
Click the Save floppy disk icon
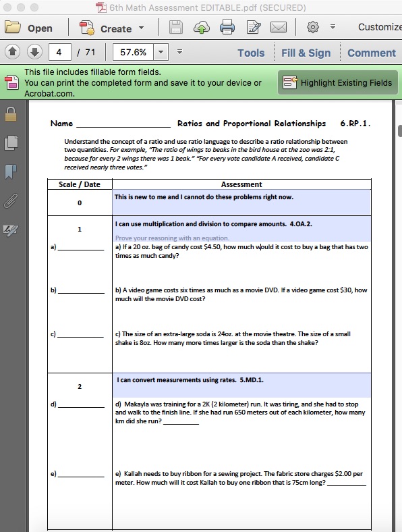click(x=176, y=28)
